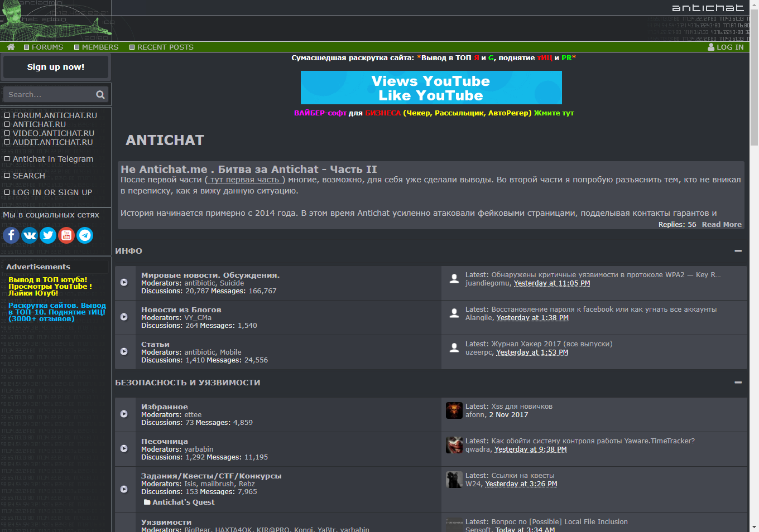
Task: Open Antichat Facebook page icon
Action: pyautogui.click(x=11, y=235)
